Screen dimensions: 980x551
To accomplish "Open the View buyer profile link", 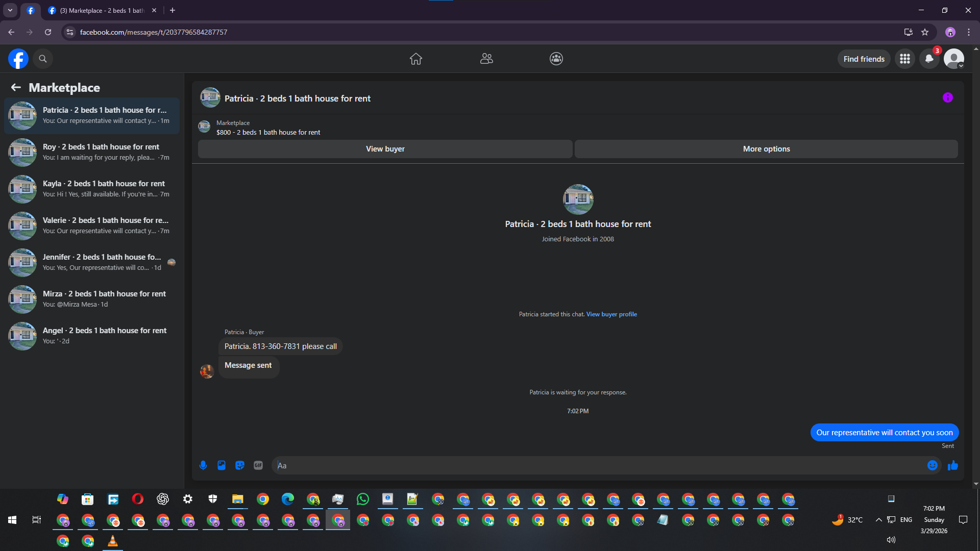I will pos(611,314).
